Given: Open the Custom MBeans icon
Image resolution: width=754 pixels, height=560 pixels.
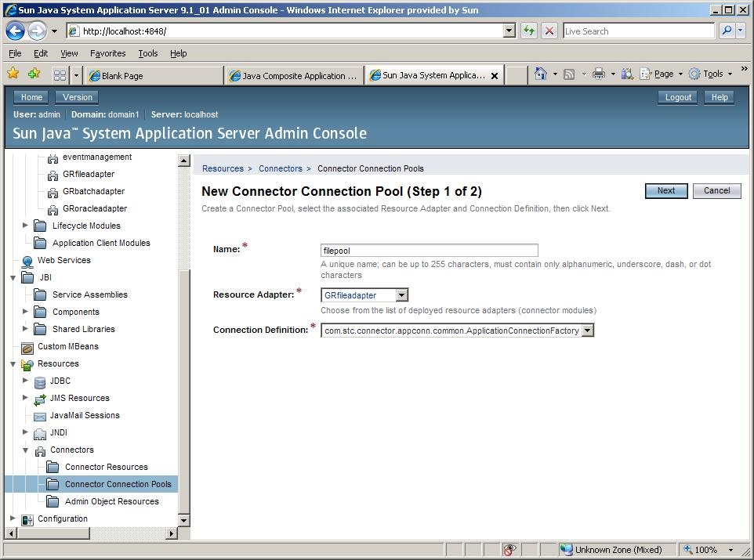Looking at the screenshot, I should pos(27,348).
